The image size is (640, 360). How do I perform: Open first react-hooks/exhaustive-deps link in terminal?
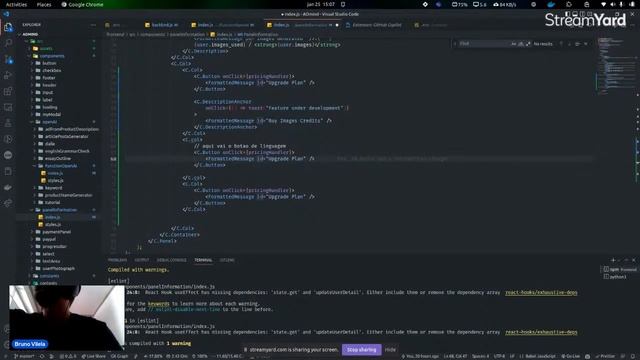541,293
